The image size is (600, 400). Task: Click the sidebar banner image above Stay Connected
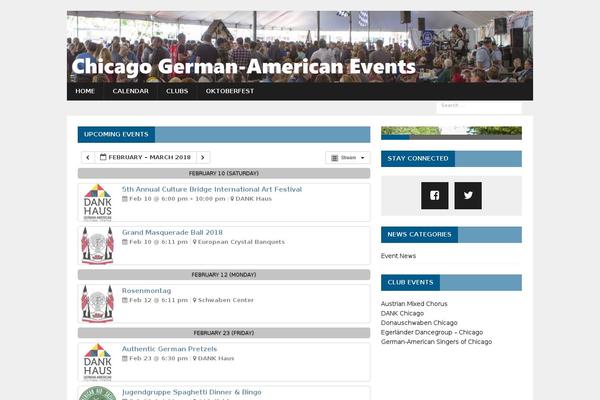451,133
